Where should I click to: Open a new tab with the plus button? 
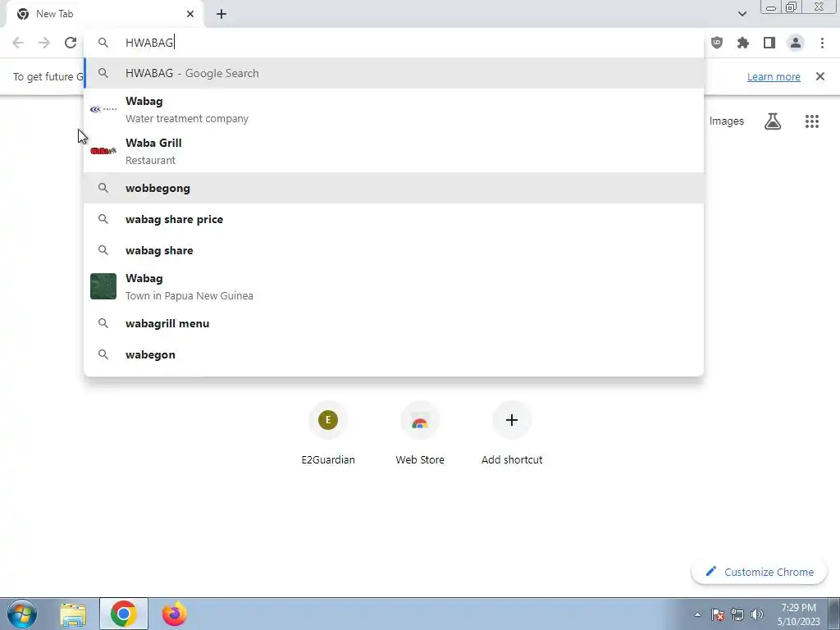pyautogui.click(x=221, y=14)
